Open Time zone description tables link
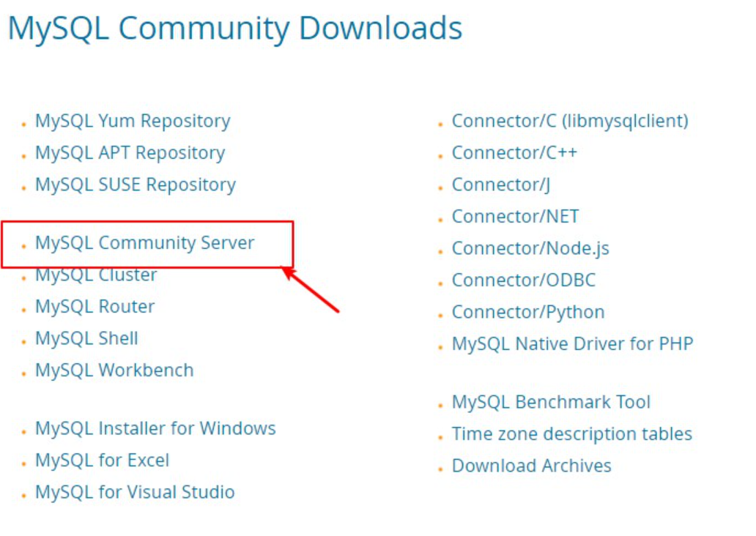This screenshot has width=756, height=536. pos(572,433)
